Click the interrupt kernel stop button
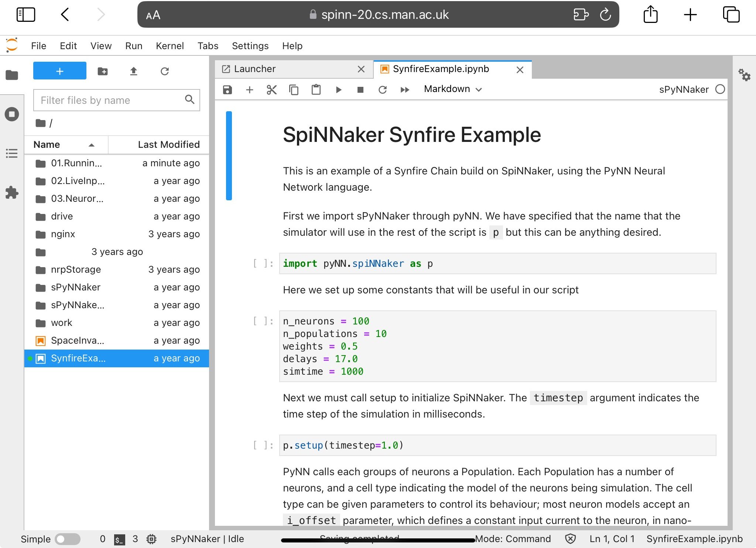The height and width of the screenshot is (548, 756). [x=360, y=89]
